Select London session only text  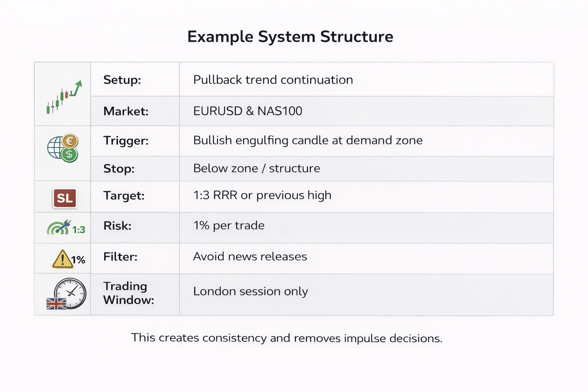coord(250,292)
